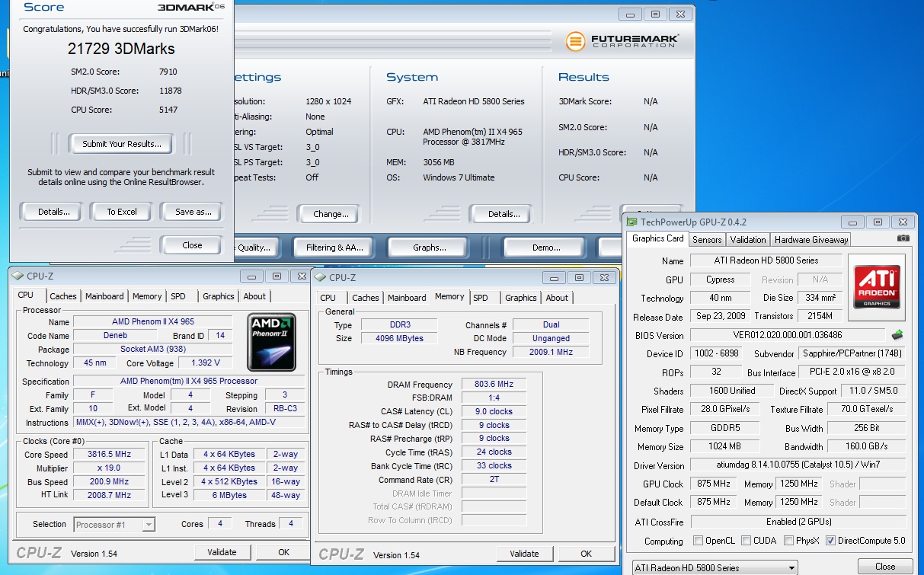Image resolution: width=924 pixels, height=575 pixels.
Task: Click the Core Speed value 3816.5 MHz
Action: [x=109, y=454]
